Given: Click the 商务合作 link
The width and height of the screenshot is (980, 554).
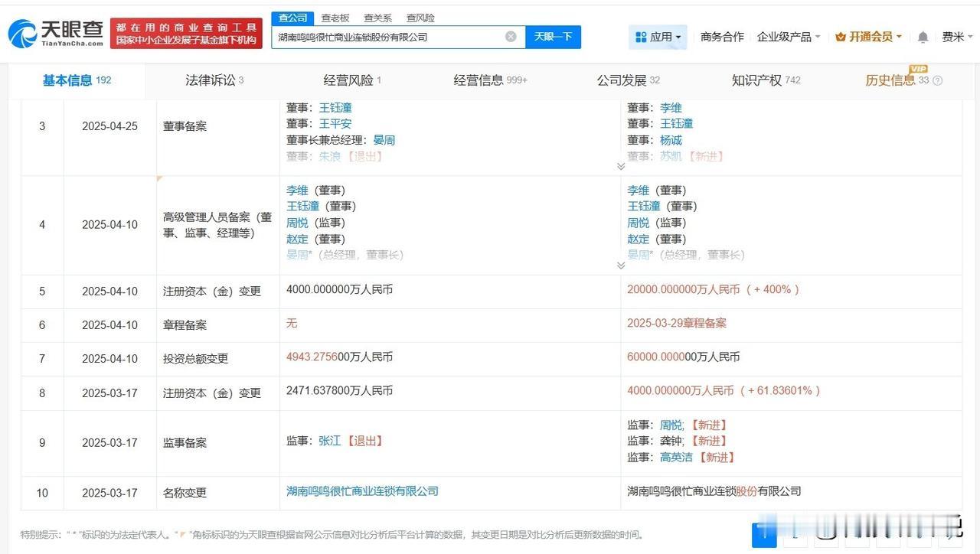Looking at the screenshot, I should (722, 37).
